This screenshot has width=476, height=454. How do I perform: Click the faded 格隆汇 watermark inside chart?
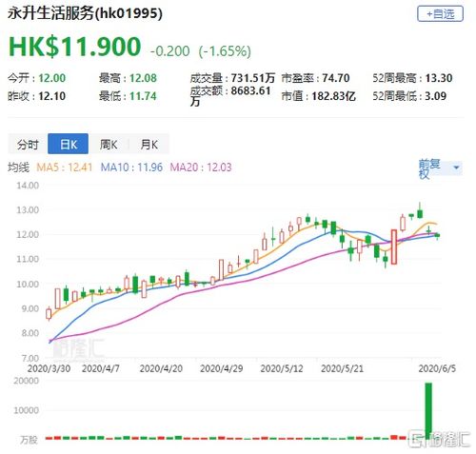point(78,349)
